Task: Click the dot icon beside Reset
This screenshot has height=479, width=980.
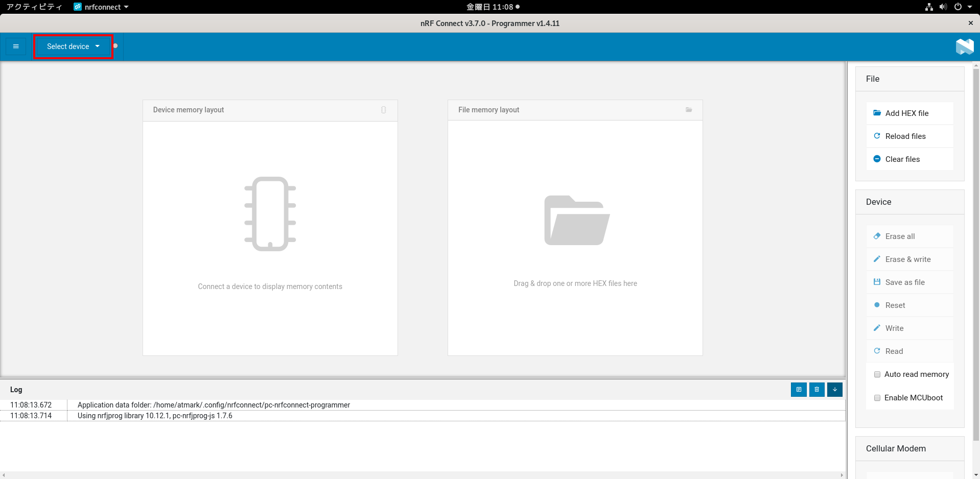Action: pyautogui.click(x=877, y=305)
